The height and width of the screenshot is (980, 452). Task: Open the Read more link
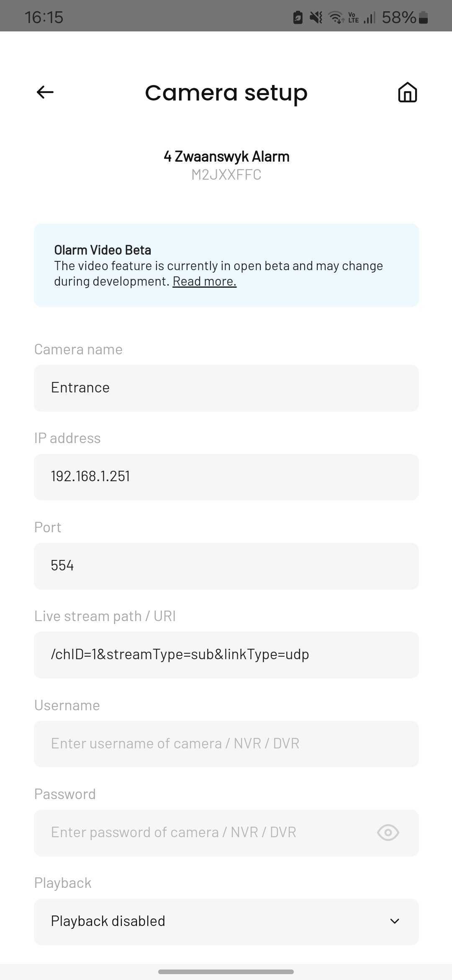coord(205,281)
